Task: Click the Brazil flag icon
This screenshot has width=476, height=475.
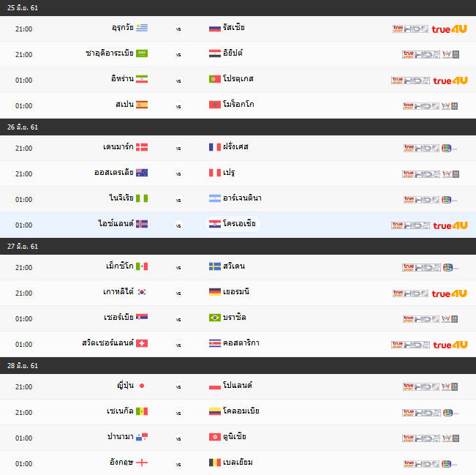Action: click(215, 318)
